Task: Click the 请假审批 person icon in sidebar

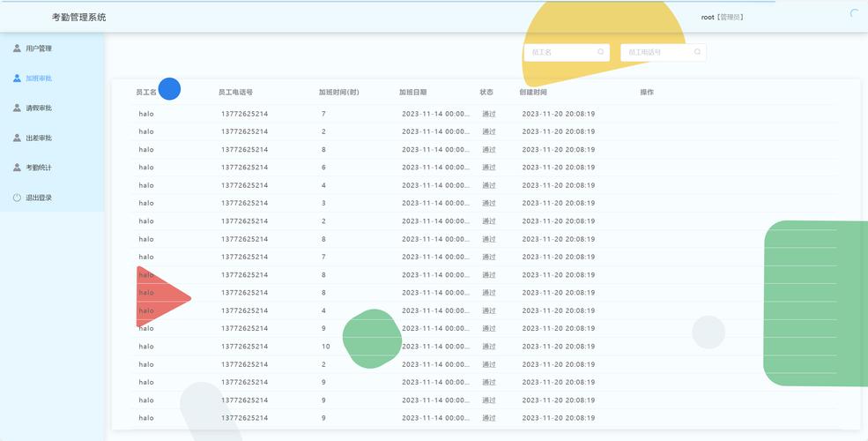Action: pos(17,108)
